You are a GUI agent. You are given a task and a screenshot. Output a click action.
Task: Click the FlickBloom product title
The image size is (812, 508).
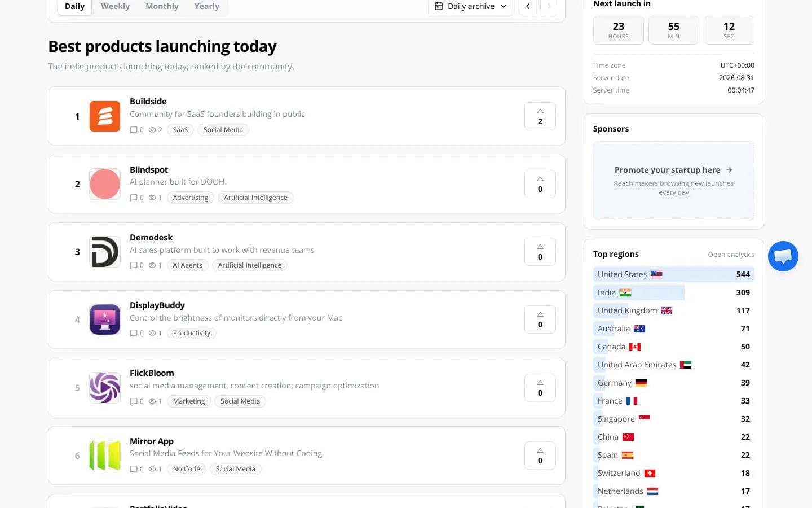click(x=152, y=373)
